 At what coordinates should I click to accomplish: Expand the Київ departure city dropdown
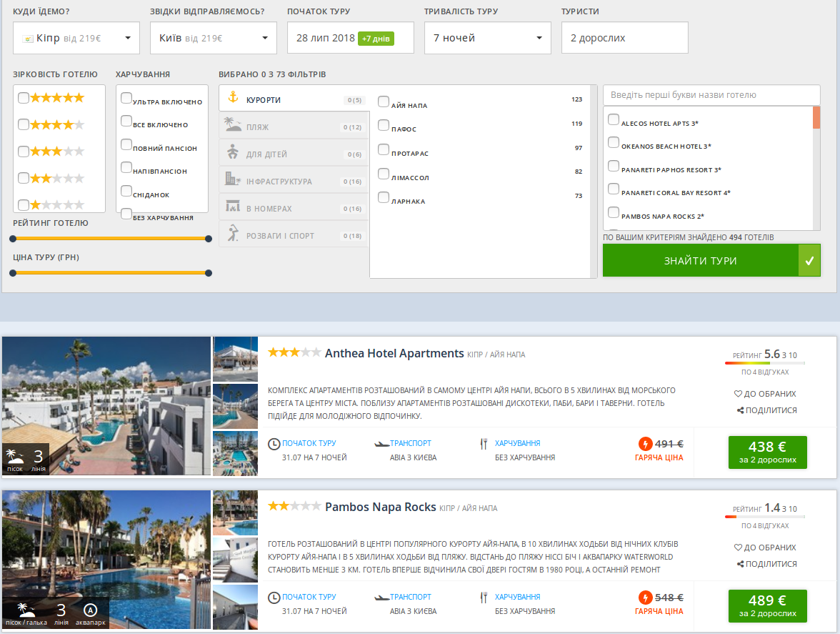click(213, 38)
